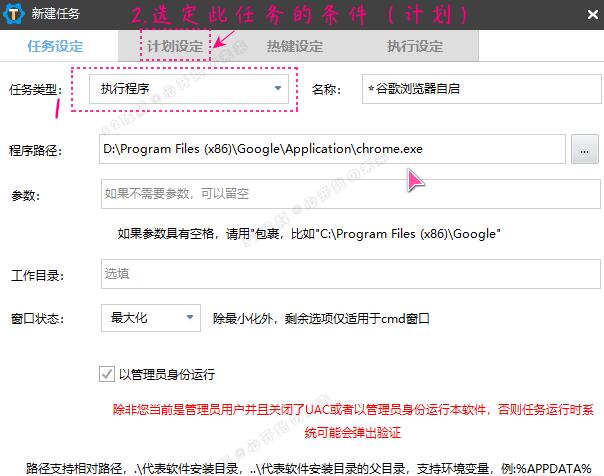Click the app logo icon in title bar
This screenshot has height=476, width=604.
point(13,14)
